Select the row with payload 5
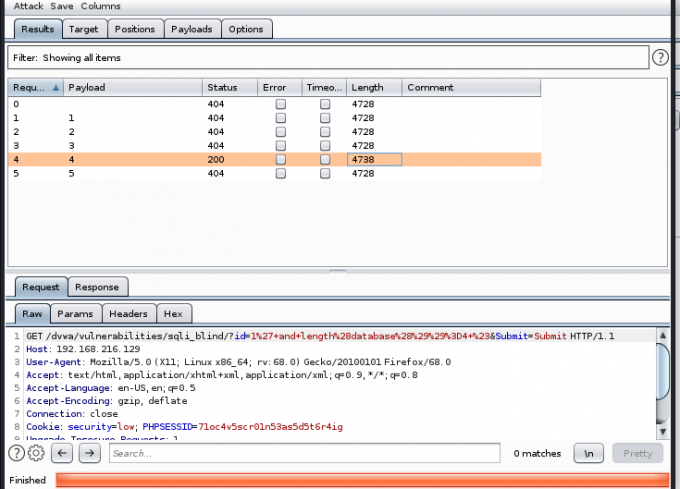The height and width of the screenshot is (489, 680). [x=275, y=173]
